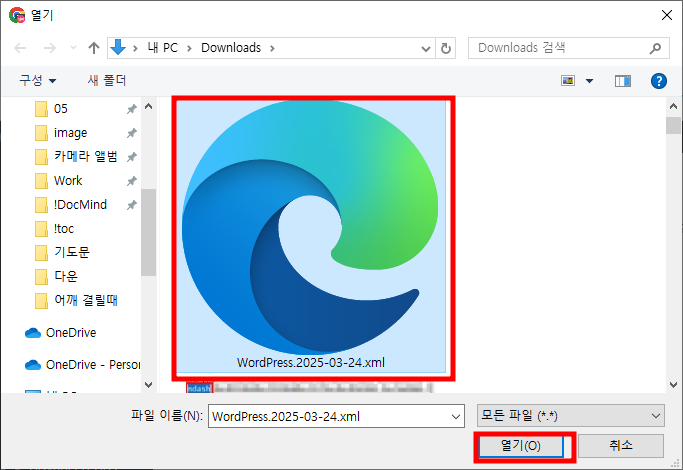Change the view using the view icon
The image size is (683, 470).
[x=568, y=81]
